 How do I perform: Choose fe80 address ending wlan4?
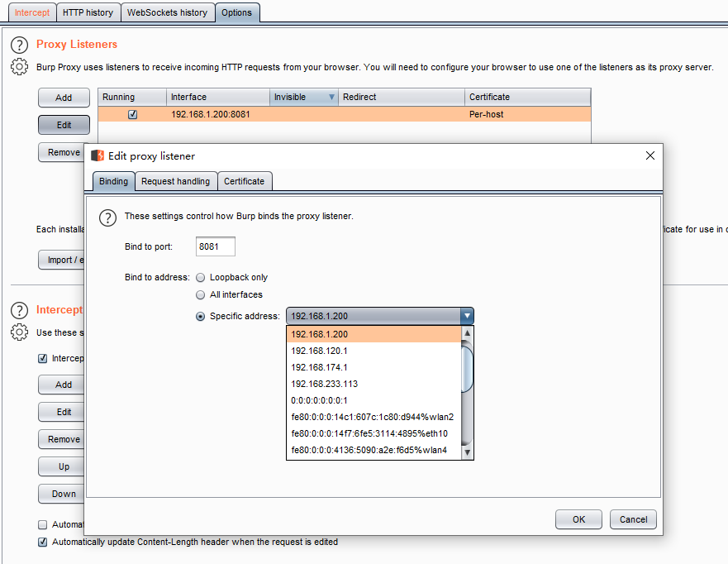374,450
